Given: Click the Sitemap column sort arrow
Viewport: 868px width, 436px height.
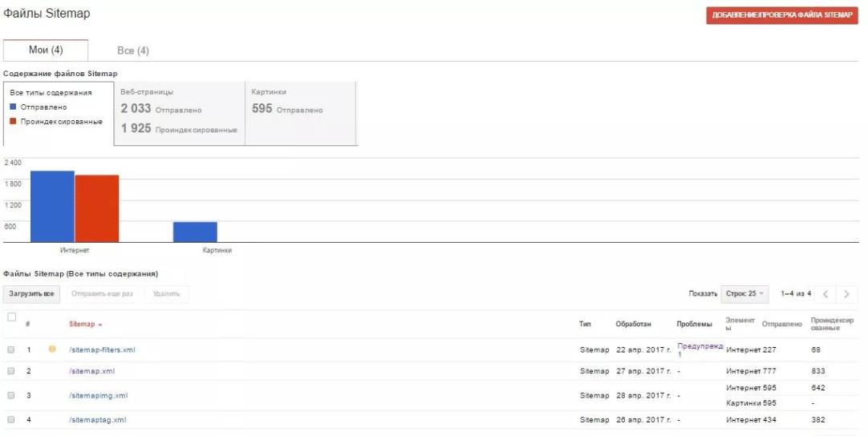Looking at the screenshot, I should (100, 325).
